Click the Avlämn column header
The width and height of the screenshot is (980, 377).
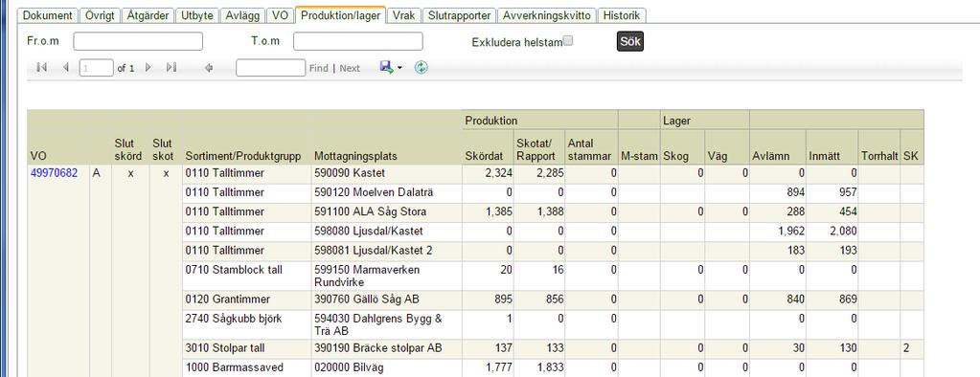tap(771, 156)
